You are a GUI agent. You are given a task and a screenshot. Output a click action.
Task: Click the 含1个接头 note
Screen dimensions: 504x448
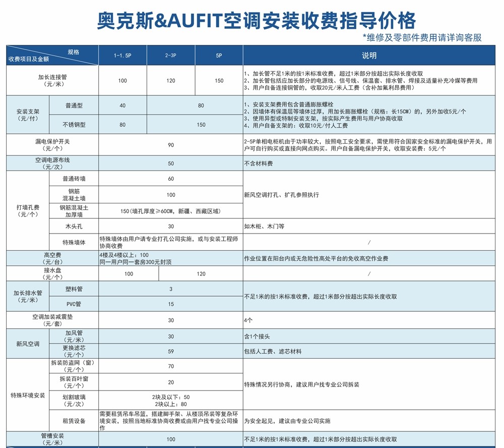257,337
